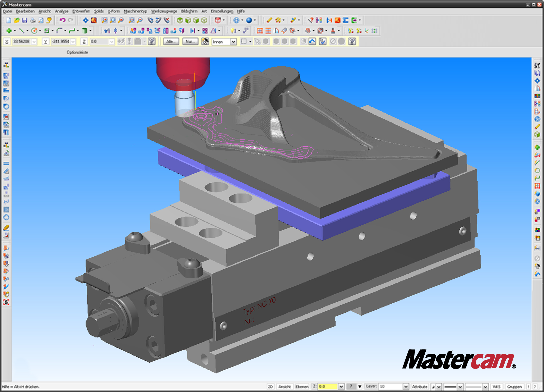Open the Maschinentyp menu

coord(136,11)
